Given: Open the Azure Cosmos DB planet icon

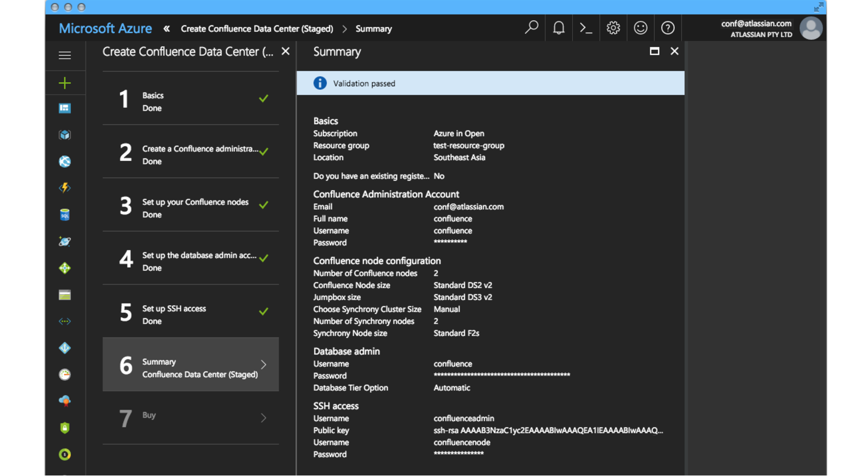Looking at the screenshot, I should click(64, 242).
